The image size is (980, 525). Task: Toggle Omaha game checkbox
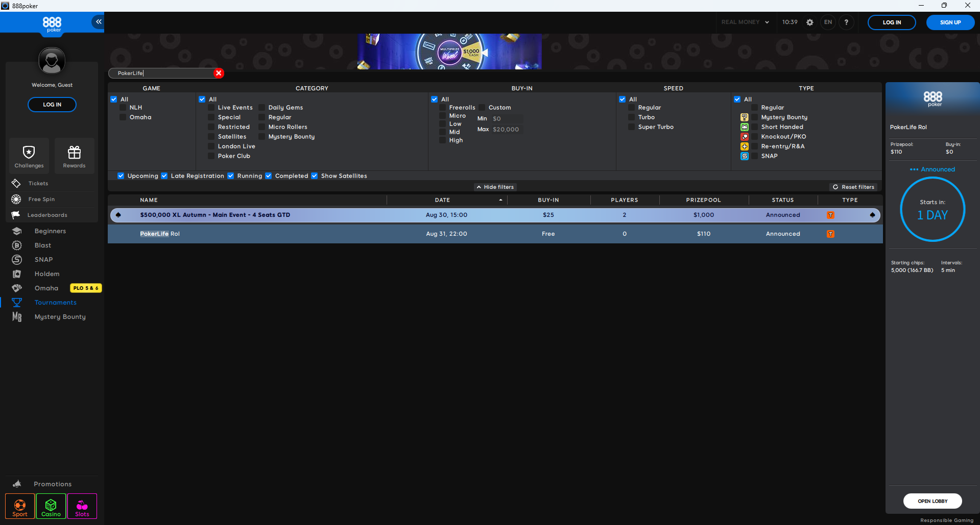click(123, 117)
